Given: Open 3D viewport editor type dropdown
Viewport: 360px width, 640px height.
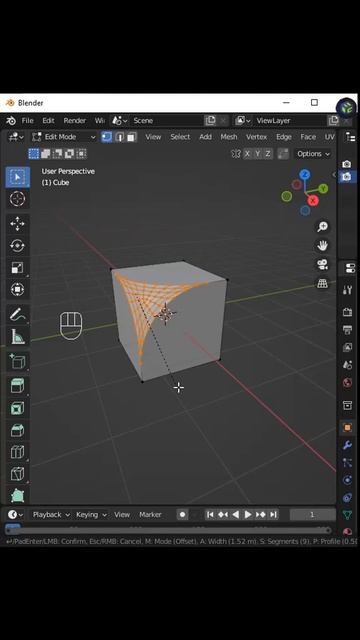Looking at the screenshot, I should (16, 137).
